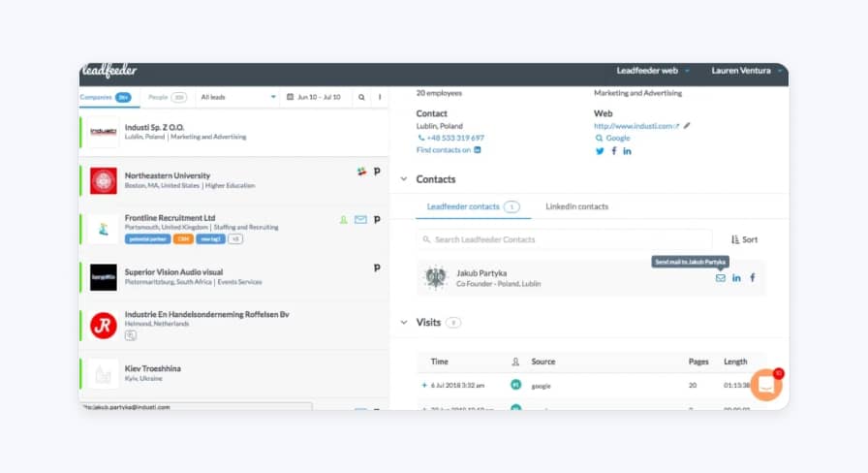The width and height of the screenshot is (868, 473).
Task: Open the www.industi.com website link
Action: tap(635, 126)
